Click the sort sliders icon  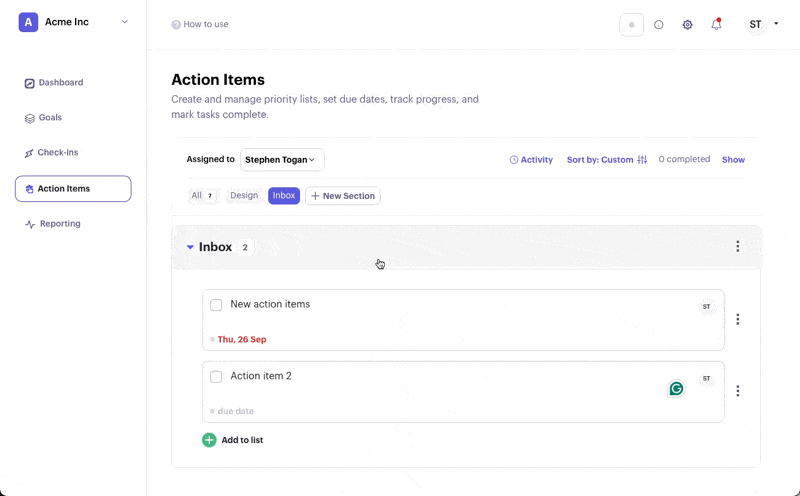[642, 160]
